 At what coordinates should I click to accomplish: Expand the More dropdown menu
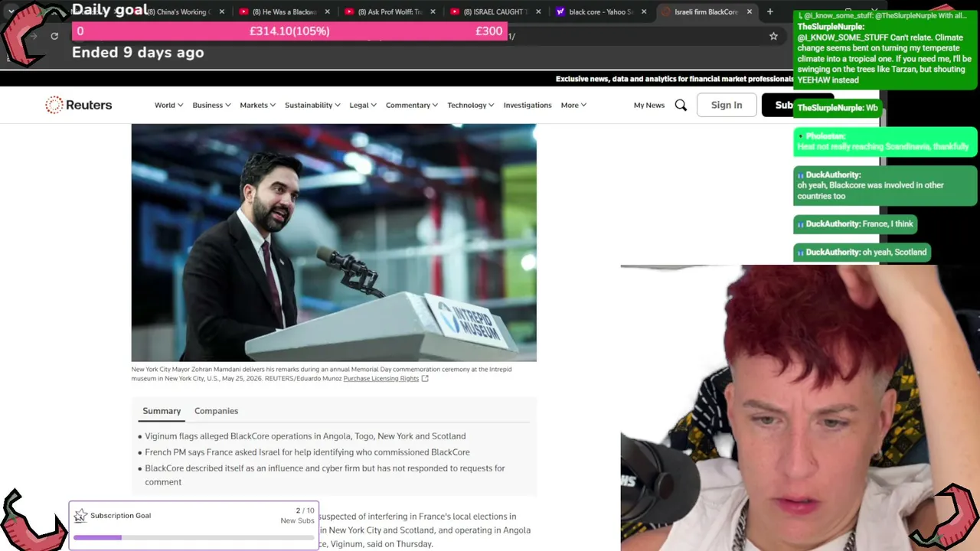(x=573, y=105)
